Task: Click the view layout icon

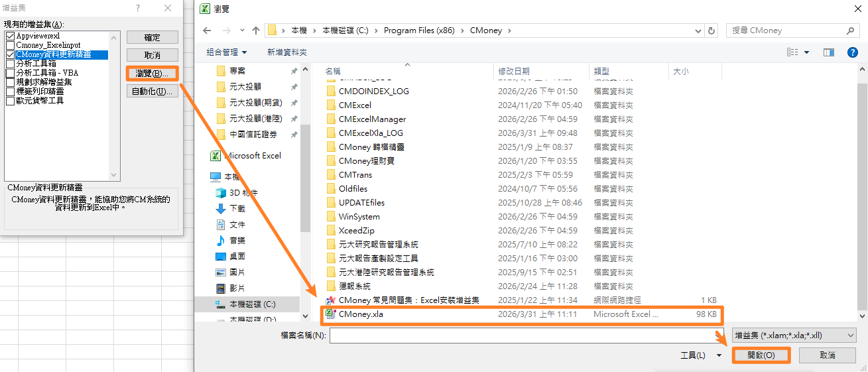Action: click(x=792, y=52)
